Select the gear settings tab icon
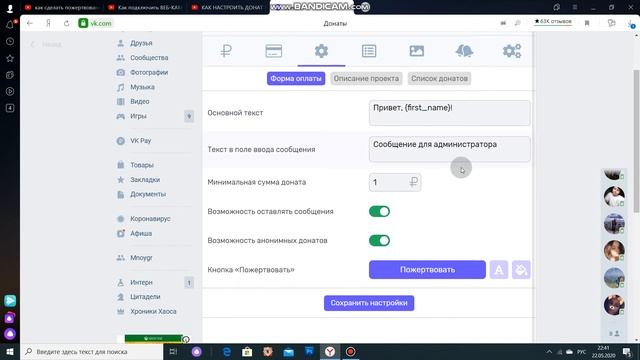The height and width of the screenshot is (360, 640). coord(321,51)
